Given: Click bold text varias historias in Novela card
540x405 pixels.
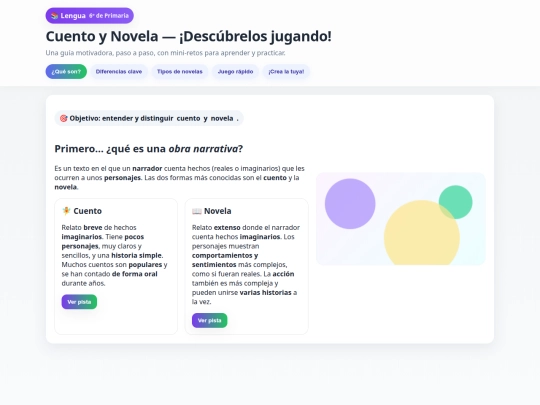Looking at the screenshot, I should click(266, 292).
